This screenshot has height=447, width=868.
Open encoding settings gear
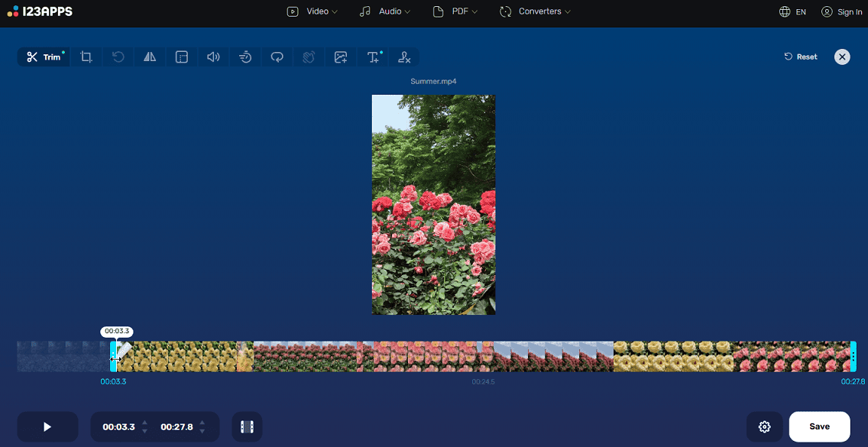click(765, 426)
